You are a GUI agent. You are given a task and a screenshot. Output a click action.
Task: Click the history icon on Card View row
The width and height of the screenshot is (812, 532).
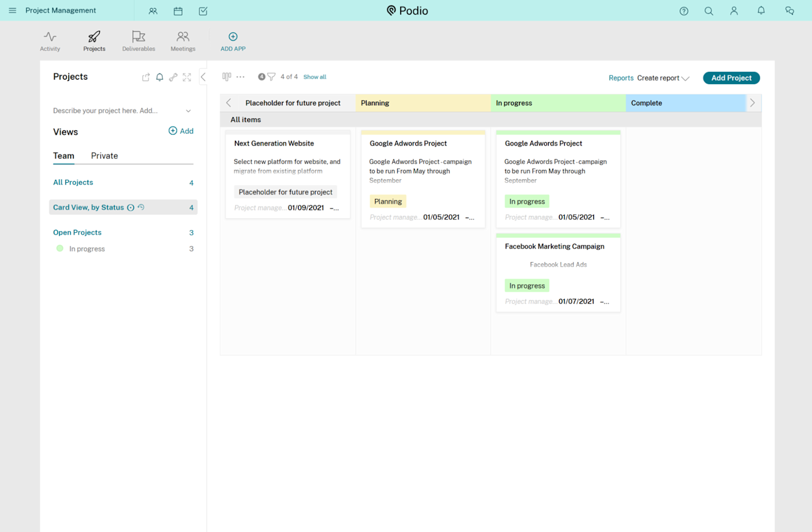coord(141,207)
